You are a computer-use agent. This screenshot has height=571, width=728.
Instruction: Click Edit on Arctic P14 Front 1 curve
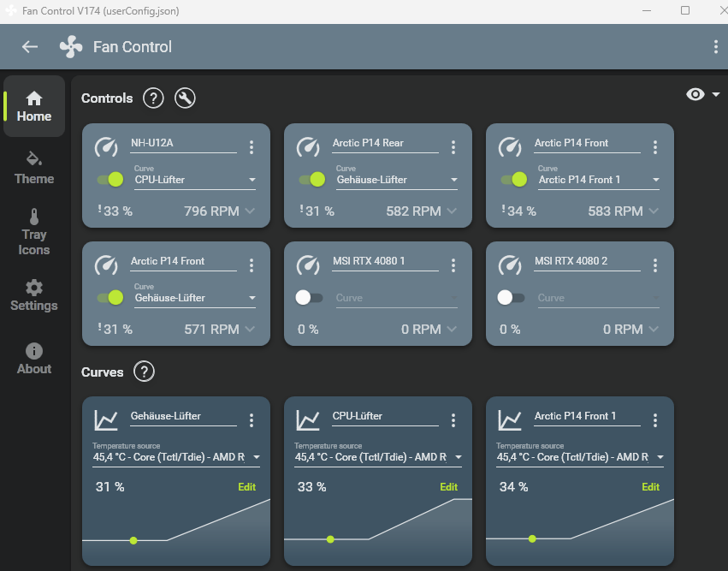tap(650, 487)
